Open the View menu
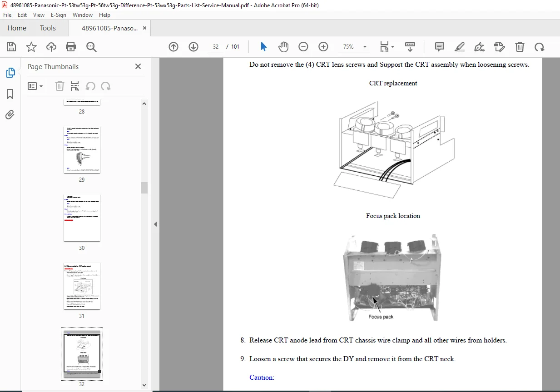Image resolution: width=560 pixels, height=392 pixels. [39, 15]
